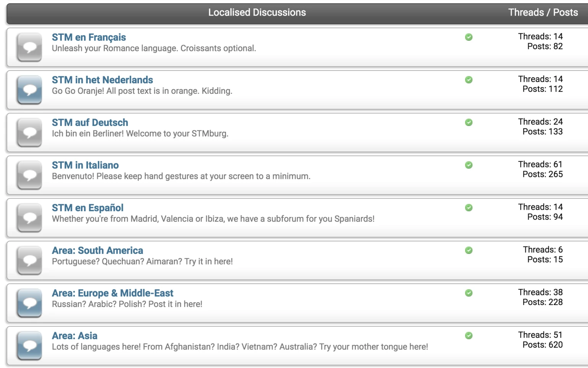Click the STM en Español forum icon
Viewport: 588px width, 368px height.
(29, 217)
